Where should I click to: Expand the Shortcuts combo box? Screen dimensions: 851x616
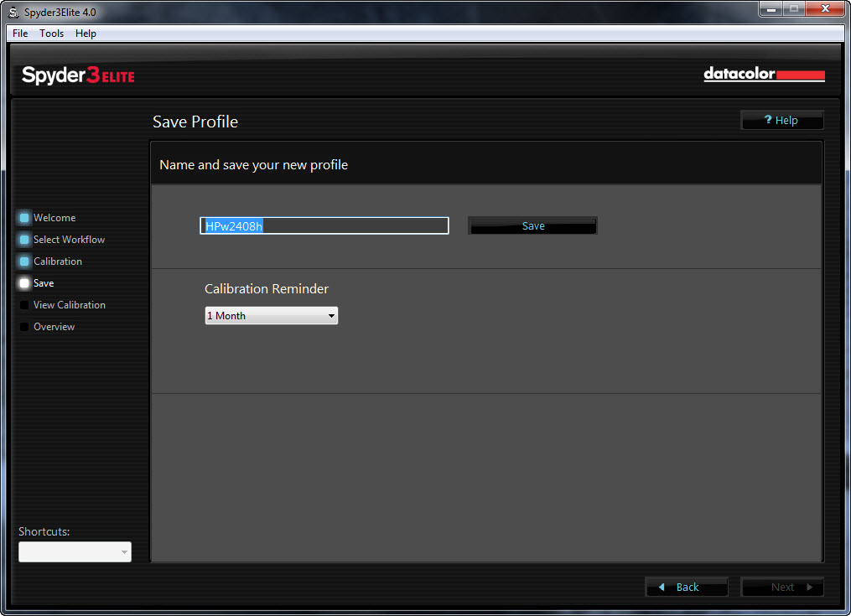point(75,551)
